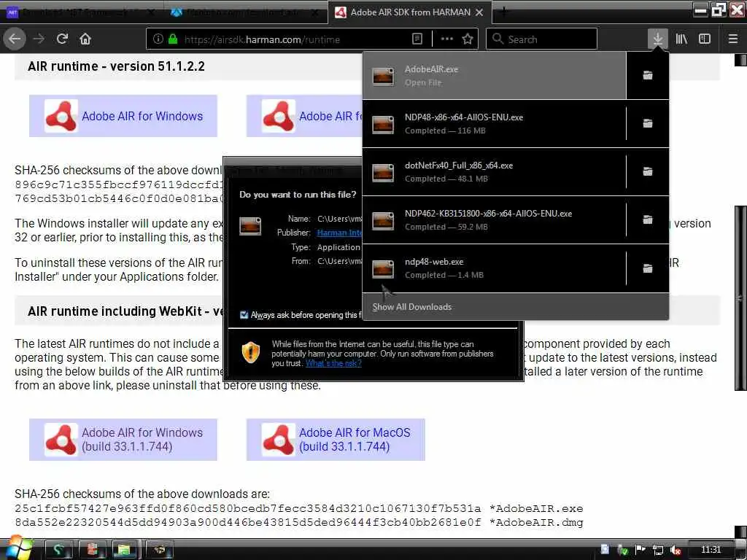Switch to the first browser tab
Viewport: 747px width, 560px height.
point(81,12)
